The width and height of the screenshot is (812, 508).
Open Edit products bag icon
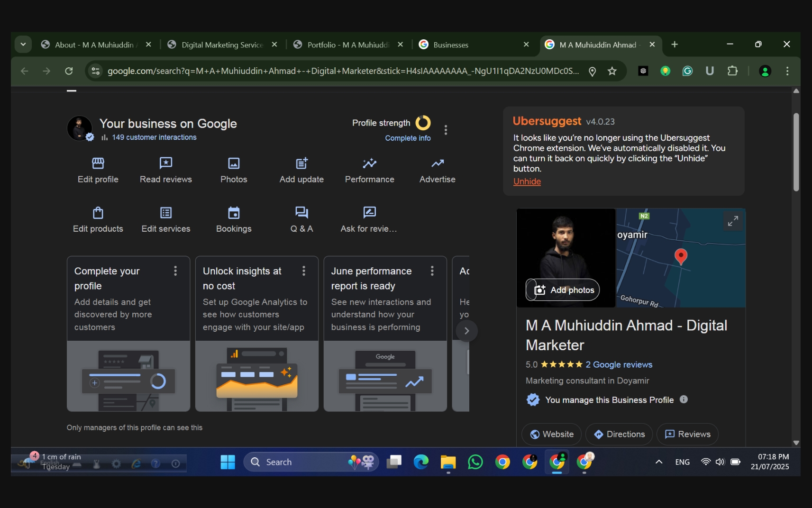(x=98, y=213)
